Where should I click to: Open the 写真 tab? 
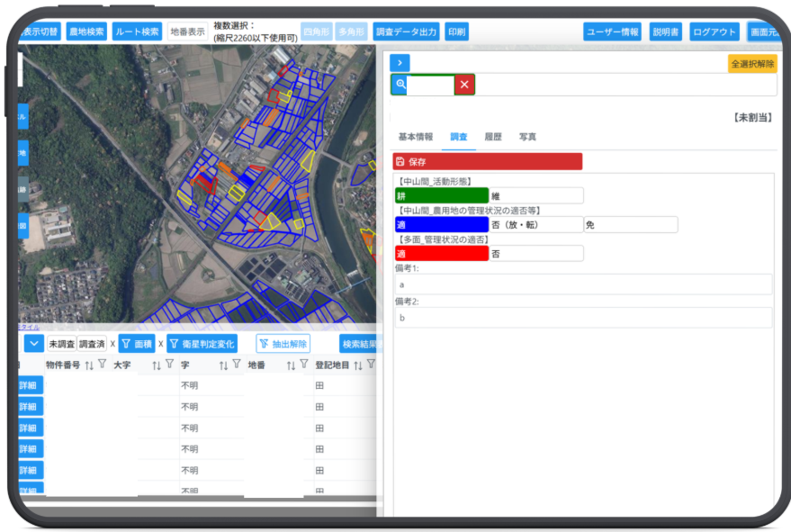click(527, 137)
